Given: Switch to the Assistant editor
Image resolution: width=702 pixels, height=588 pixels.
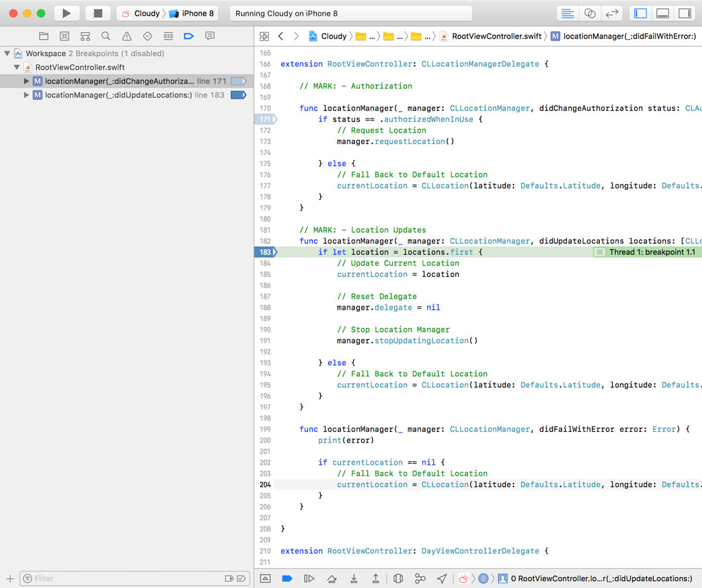Looking at the screenshot, I should (589, 13).
